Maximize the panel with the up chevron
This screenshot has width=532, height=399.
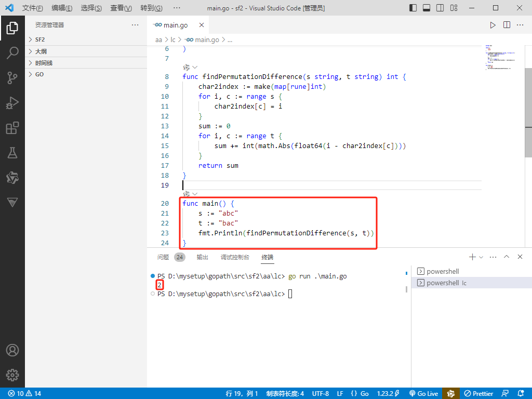pos(507,257)
